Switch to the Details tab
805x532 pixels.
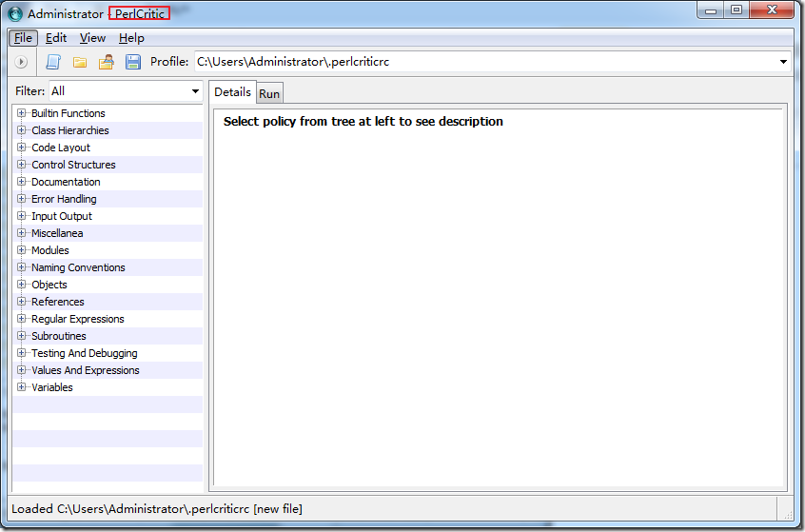click(x=232, y=92)
